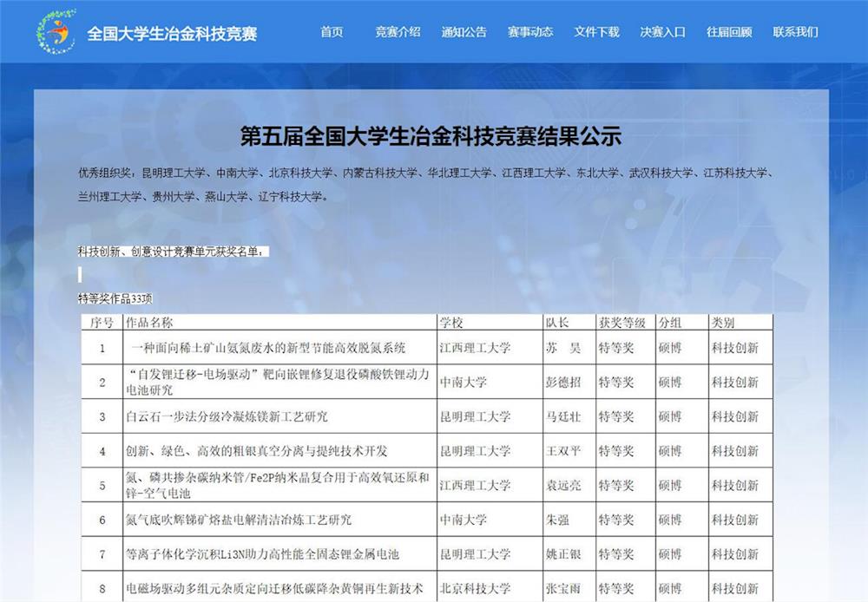Open the 竞赛介绍 menu item
868x602 pixels.
398,32
